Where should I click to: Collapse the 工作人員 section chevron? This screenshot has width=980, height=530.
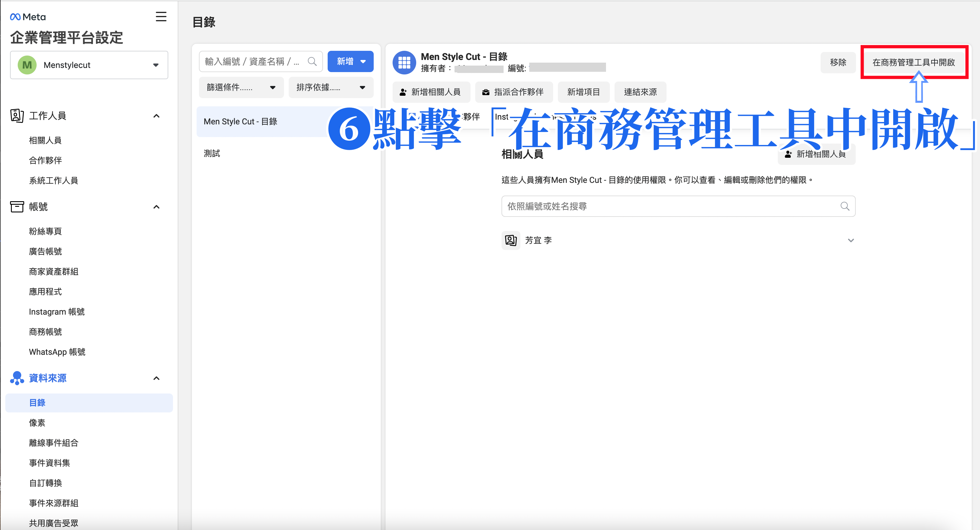(156, 116)
